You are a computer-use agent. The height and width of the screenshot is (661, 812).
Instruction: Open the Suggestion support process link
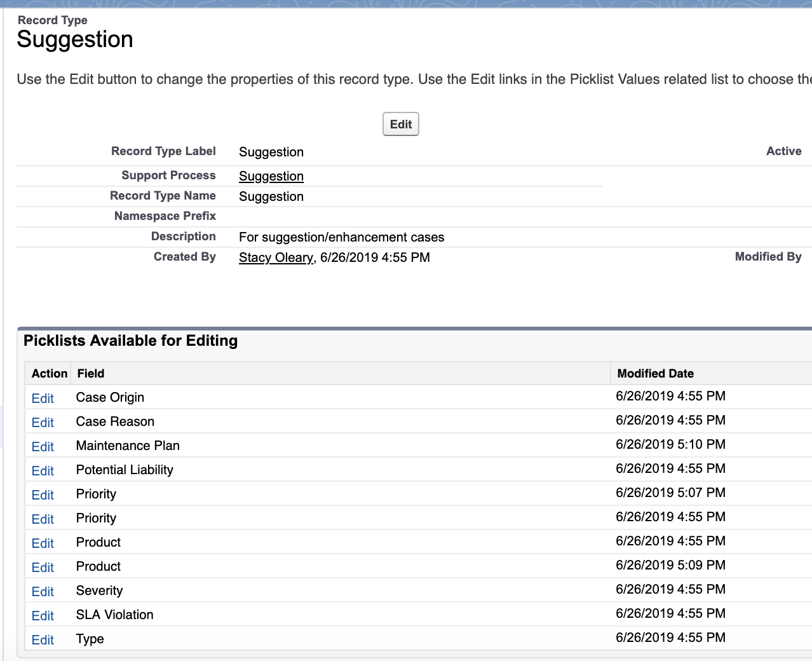coord(271,176)
